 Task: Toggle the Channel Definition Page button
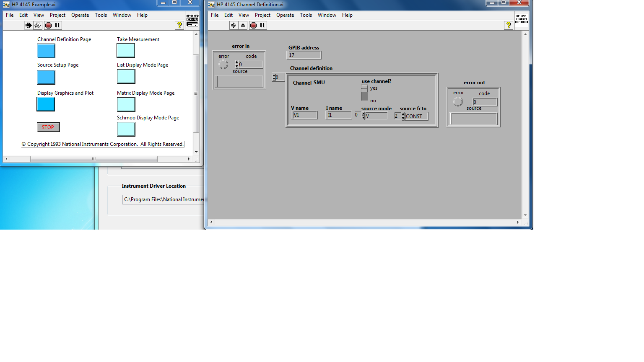click(46, 51)
